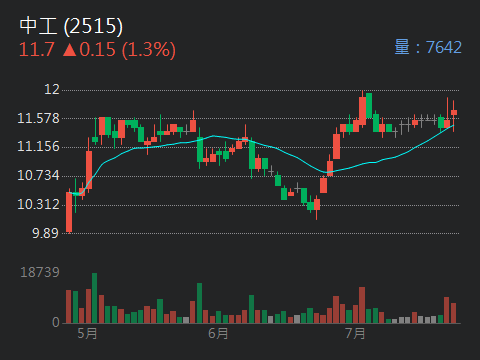Click the 5月 date axis label

pos(87,333)
